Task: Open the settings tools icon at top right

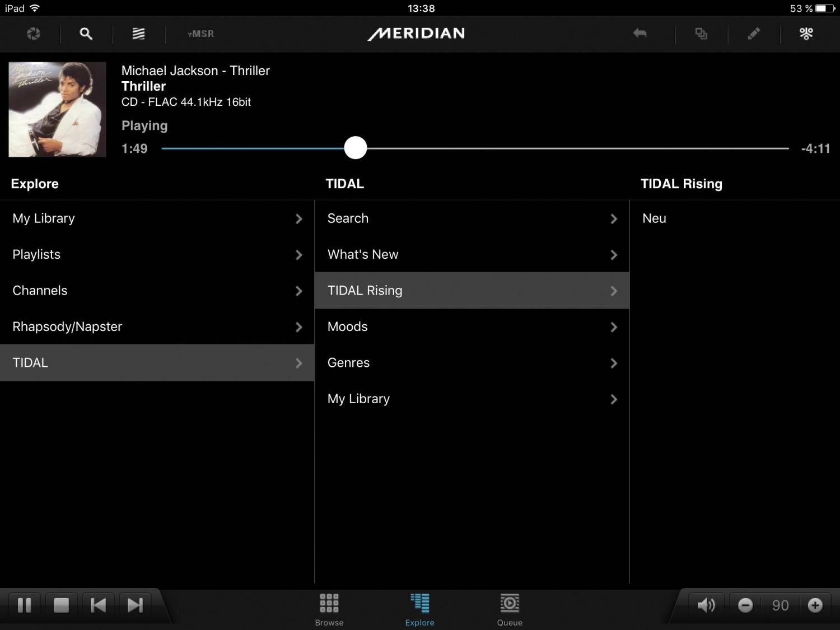Action: [x=806, y=34]
